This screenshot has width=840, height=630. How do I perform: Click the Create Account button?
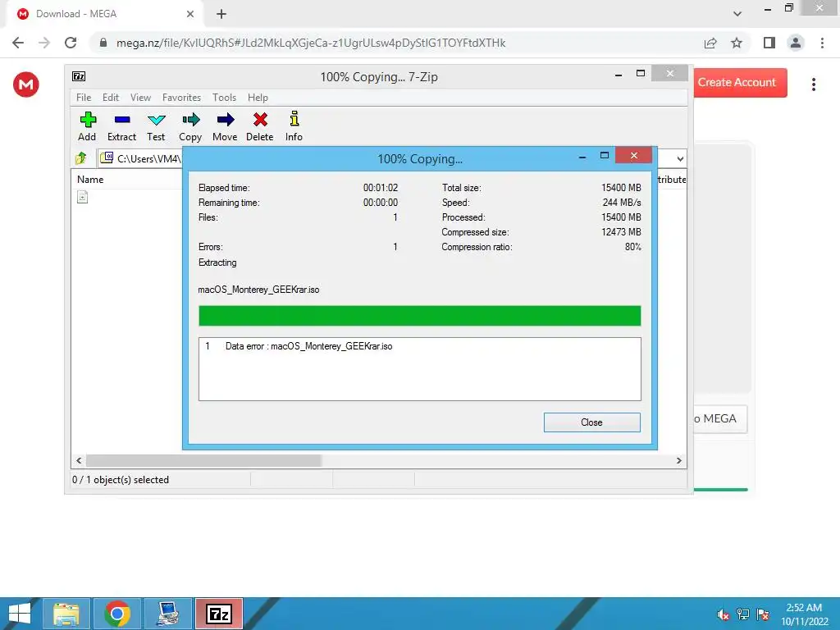click(x=740, y=83)
